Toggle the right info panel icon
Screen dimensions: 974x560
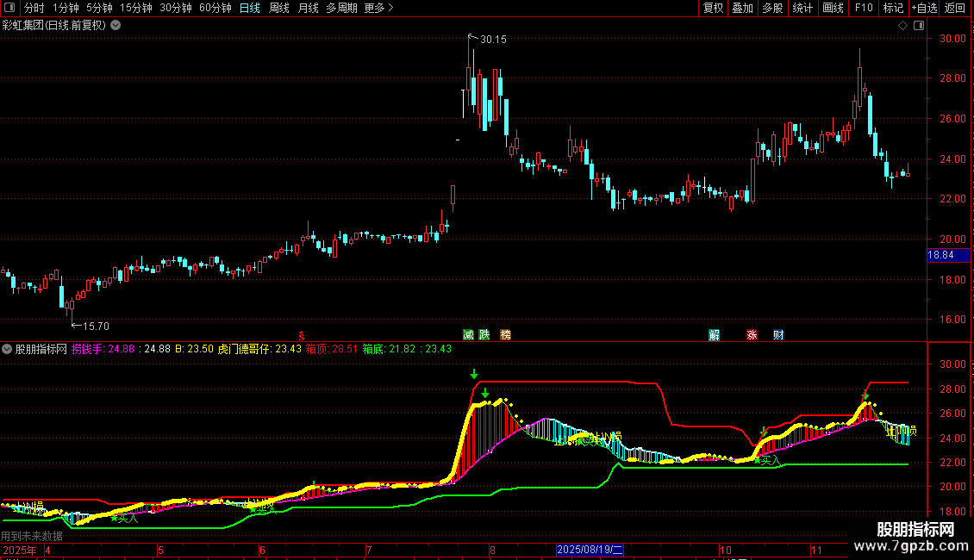pyautogui.click(x=919, y=26)
